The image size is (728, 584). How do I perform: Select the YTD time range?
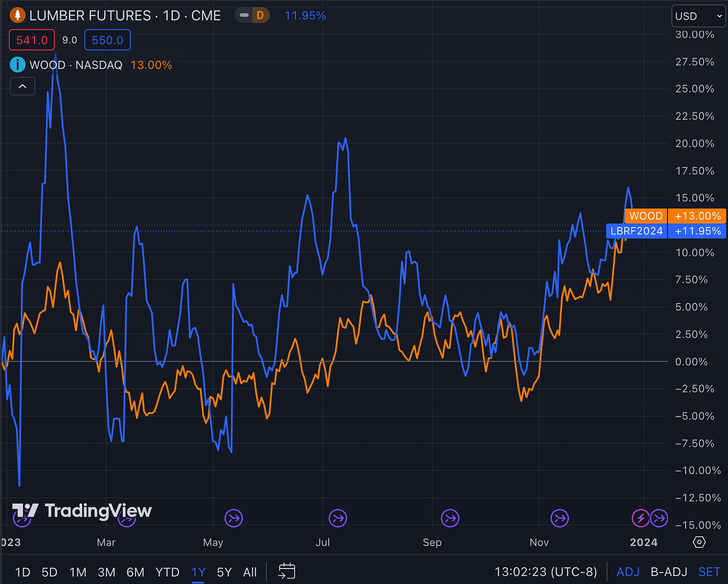click(167, 572)
